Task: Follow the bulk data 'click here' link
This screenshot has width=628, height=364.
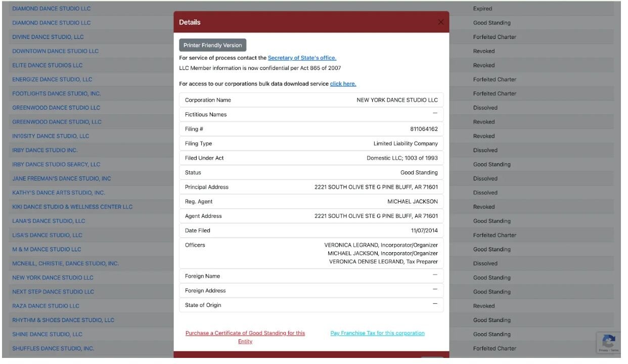Action: [343, 84]
